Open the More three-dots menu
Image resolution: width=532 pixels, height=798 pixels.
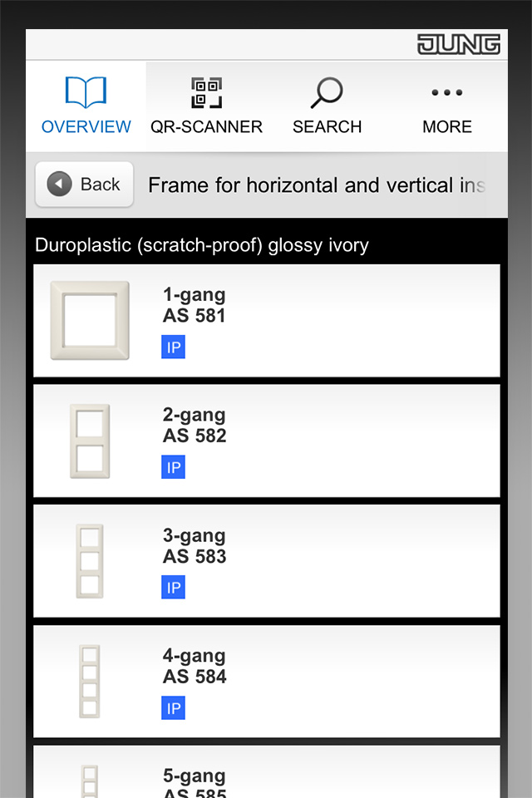pos(447,92)
